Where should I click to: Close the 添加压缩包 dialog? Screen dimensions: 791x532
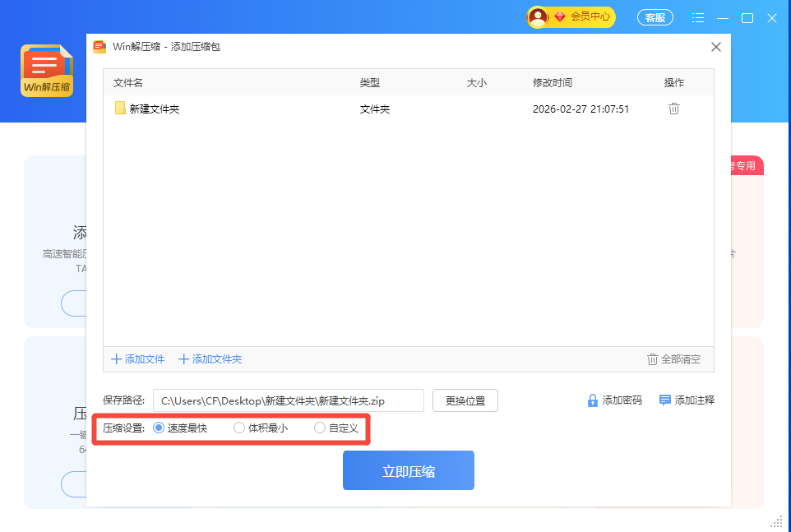click(x=715, y=47)
